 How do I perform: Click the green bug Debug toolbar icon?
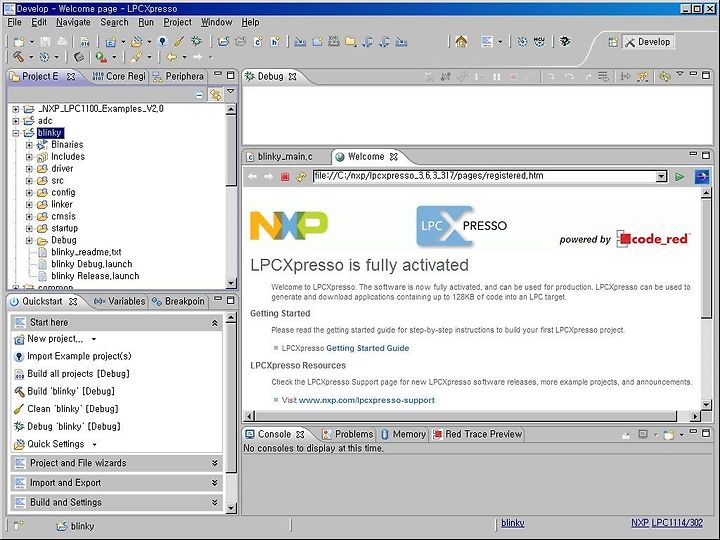pos(197,41)
